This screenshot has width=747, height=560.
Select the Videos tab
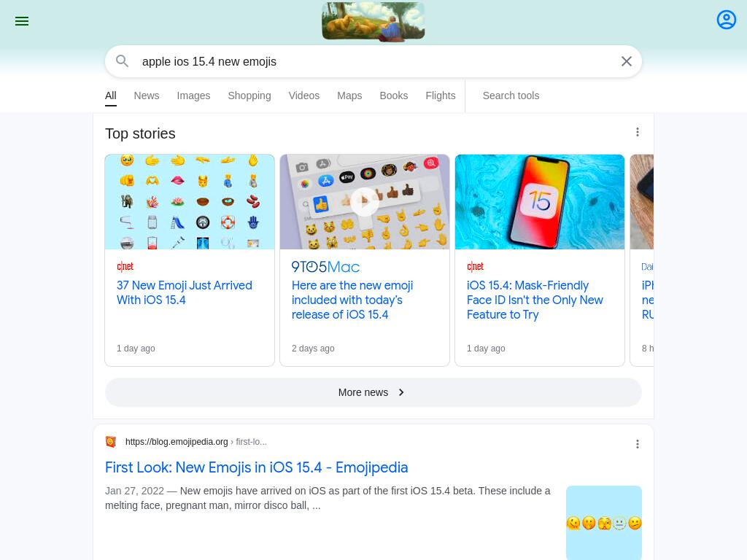[304, 96]
